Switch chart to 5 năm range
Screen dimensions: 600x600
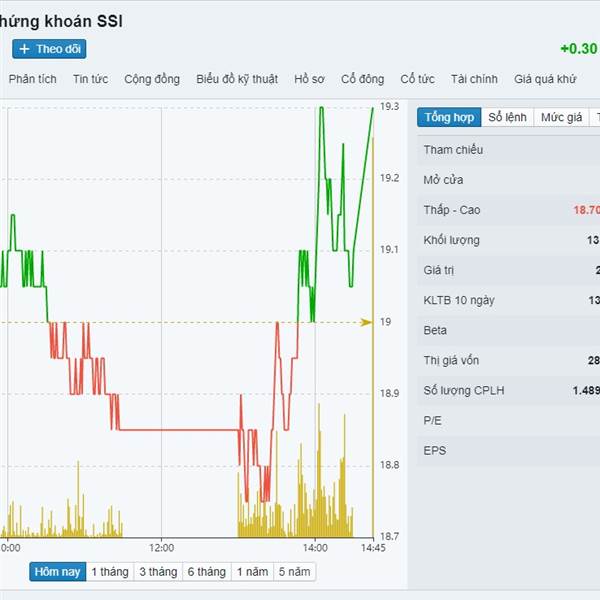(x=294, y=572)
